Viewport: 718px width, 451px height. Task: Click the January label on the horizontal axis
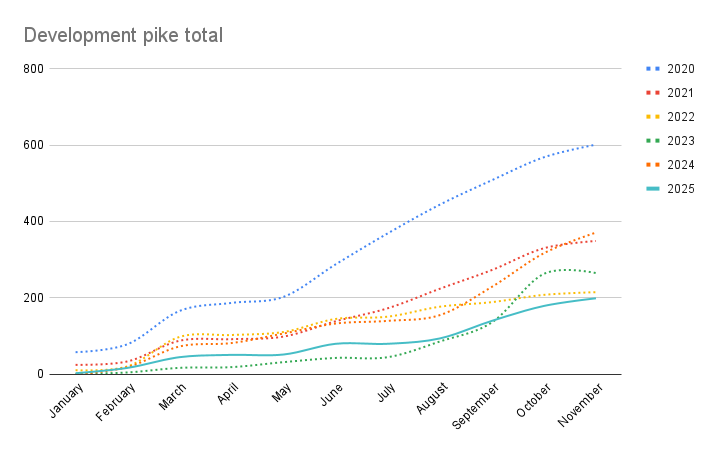click(64, 400)
